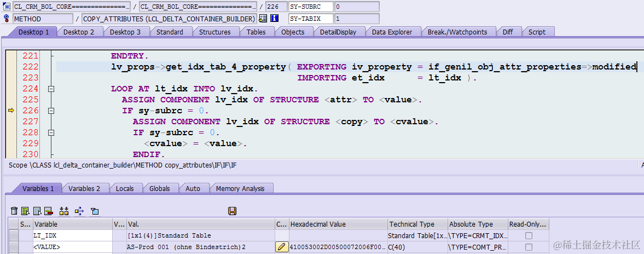The image size is (644, 254).
Task: Click the COPY_ATTRIBUTES method name field
Action: tap(169, 19)
